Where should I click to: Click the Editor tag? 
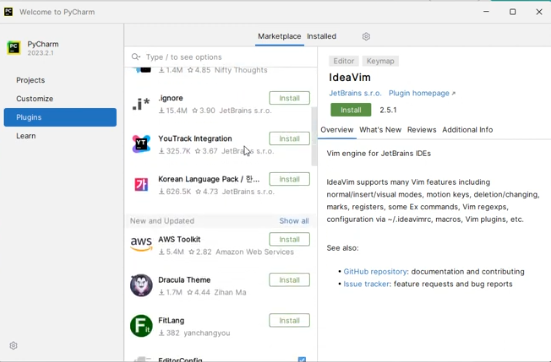click(344, 61)
